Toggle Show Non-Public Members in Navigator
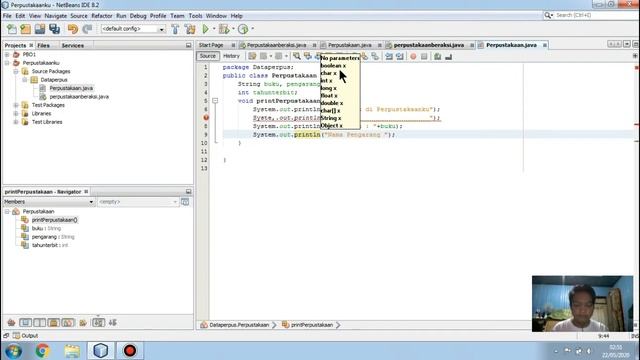This screenshot has width=640, height=360. click(x=53, y=322)
